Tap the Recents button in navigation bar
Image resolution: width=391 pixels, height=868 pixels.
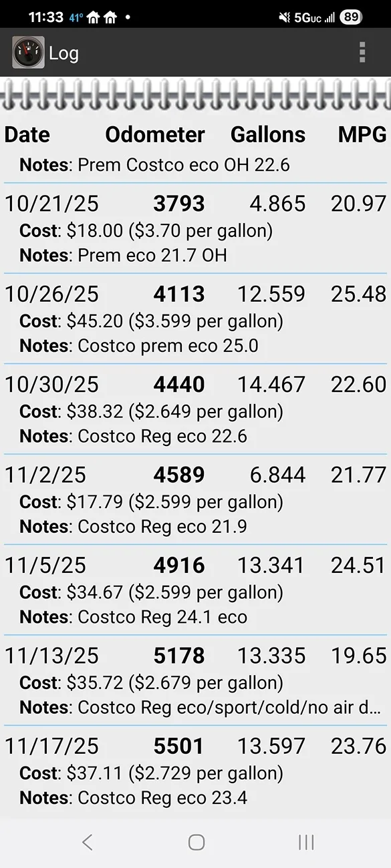tap(305, 842)
